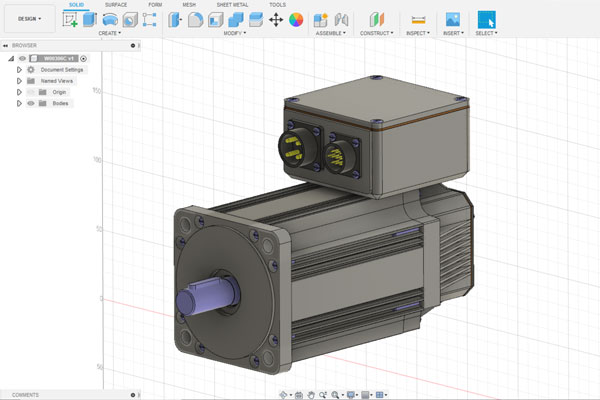
Task: Select the Create Sketch tool
Action: pyautogui.click(x=70, y=20)
